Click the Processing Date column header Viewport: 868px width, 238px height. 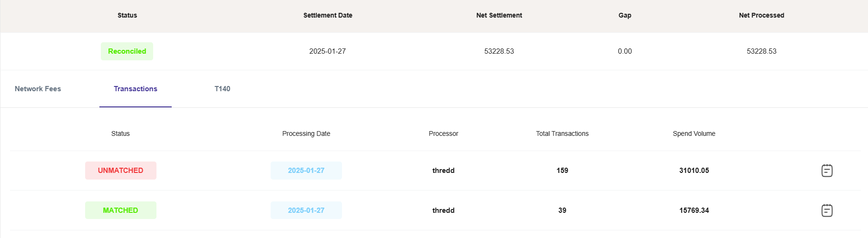(x=306, y=133)
